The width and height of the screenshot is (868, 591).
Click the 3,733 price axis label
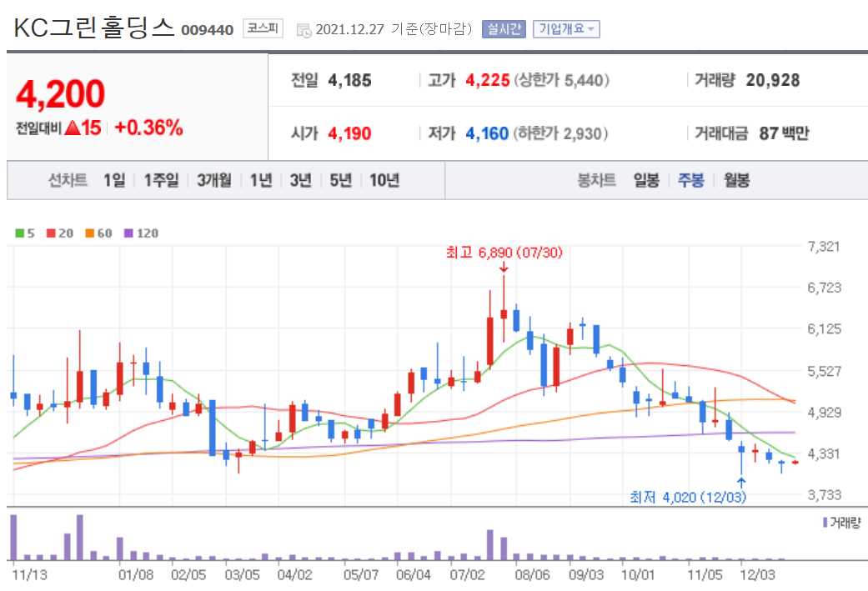coord(824,494)
